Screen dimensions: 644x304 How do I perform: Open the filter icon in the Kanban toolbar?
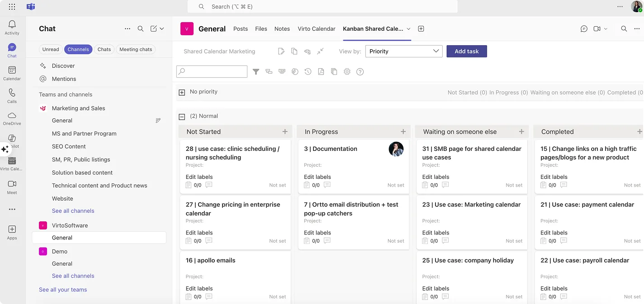coord(256,71)
